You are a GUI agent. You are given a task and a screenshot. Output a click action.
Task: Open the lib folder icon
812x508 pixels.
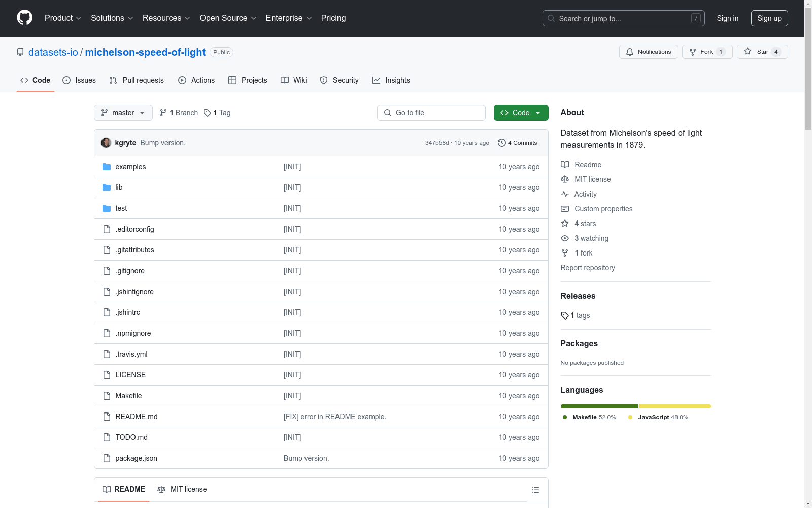[107, 187]
